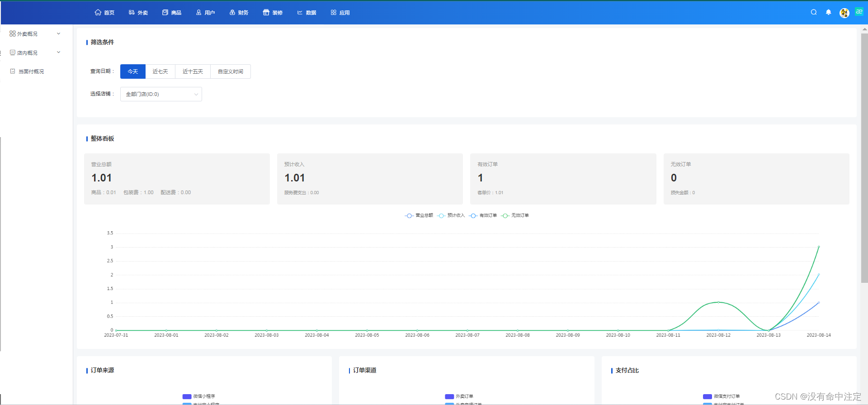Click the 服务费支出:0.00 text

point(302,192)
